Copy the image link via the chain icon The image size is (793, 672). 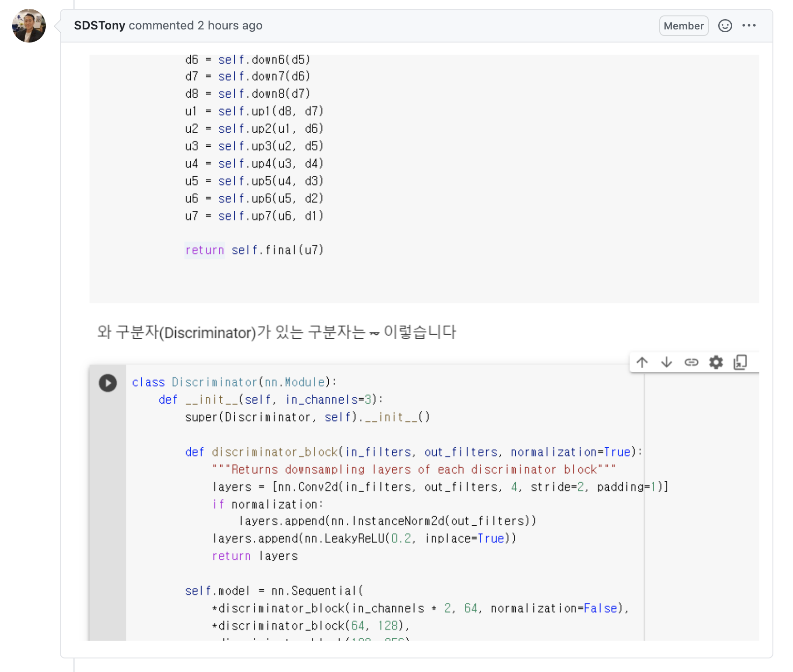[x=692, y=362]
